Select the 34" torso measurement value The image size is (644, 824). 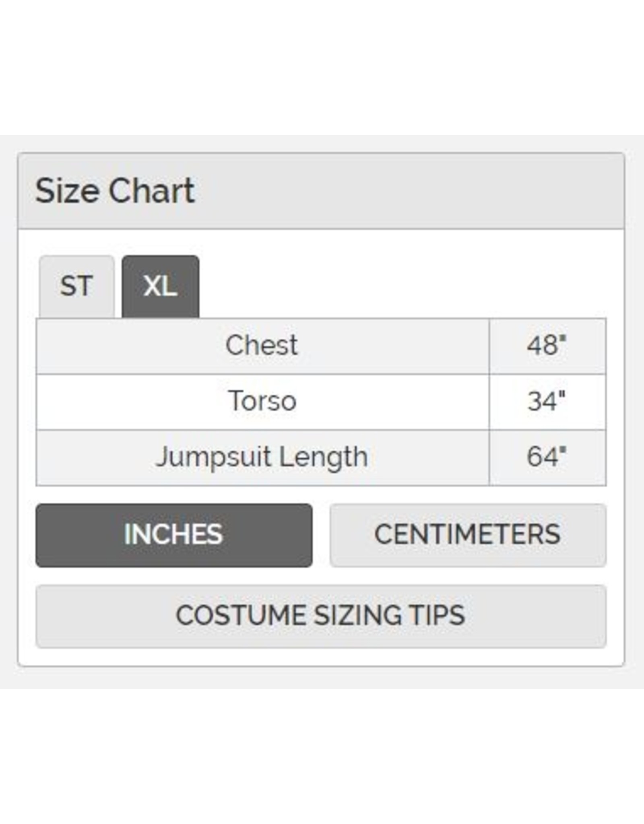coord(547,401)
